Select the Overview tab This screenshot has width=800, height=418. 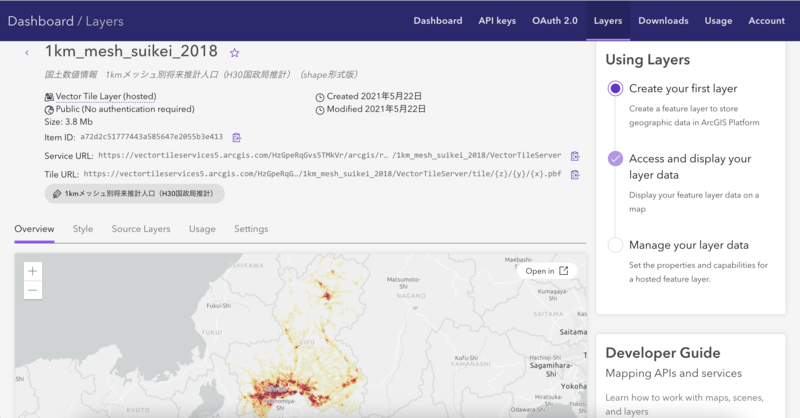point(34,229)
